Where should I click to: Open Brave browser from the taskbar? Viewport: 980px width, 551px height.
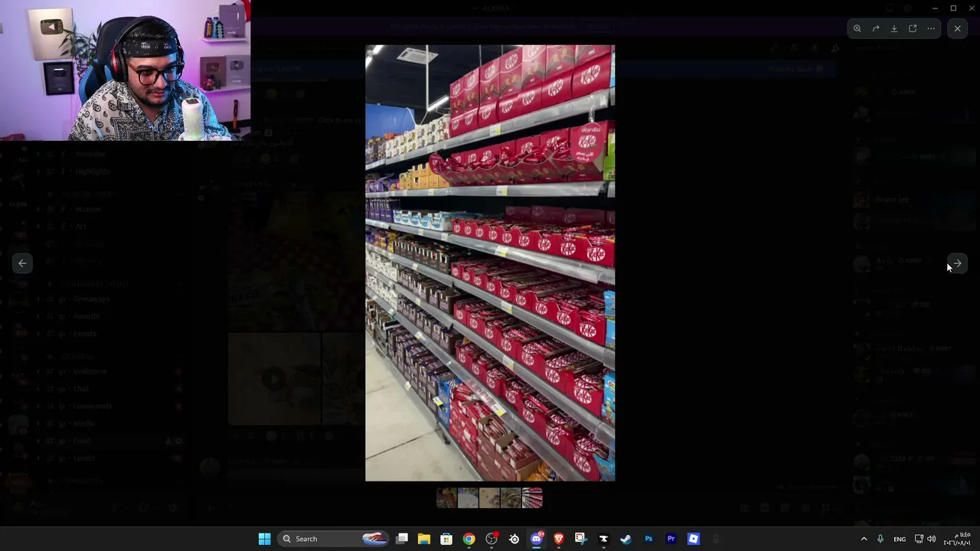[559, 539]
